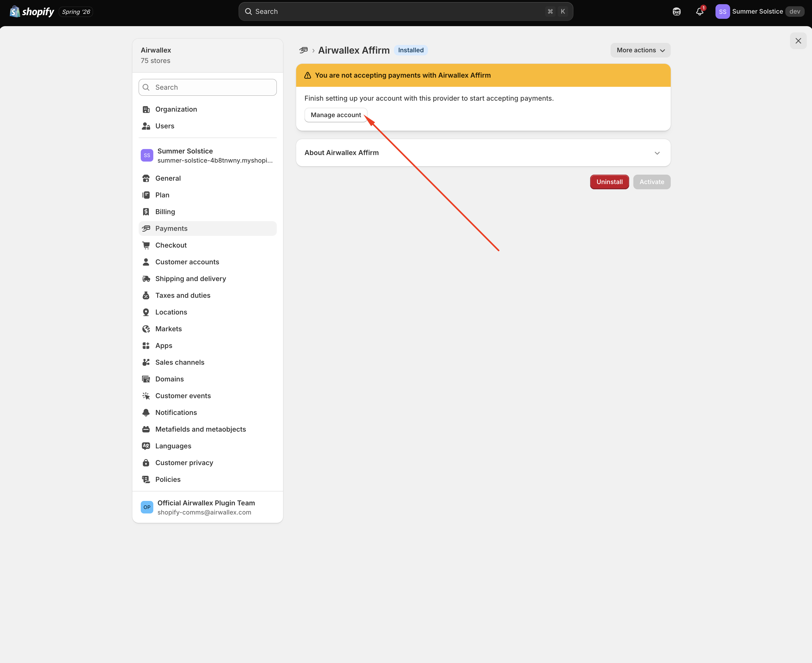Open Customer privacy settings
This screenshot has height=663, width=812.
(207, 463)
